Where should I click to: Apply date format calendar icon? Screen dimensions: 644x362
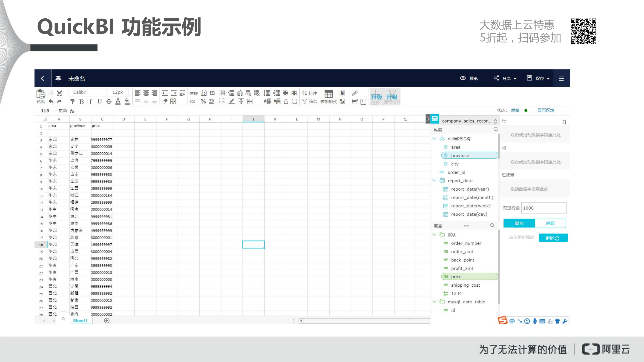[204, 93]
